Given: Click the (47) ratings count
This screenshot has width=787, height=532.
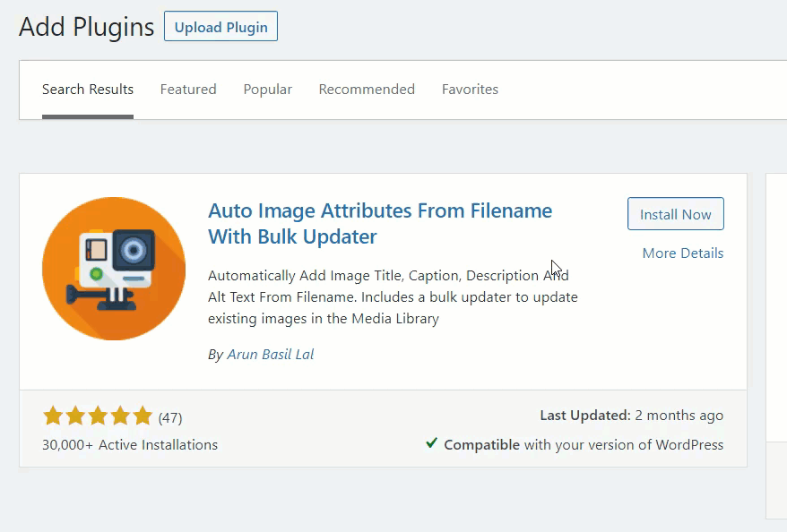Looking at the screenshot, I should [x=170, y=417].
